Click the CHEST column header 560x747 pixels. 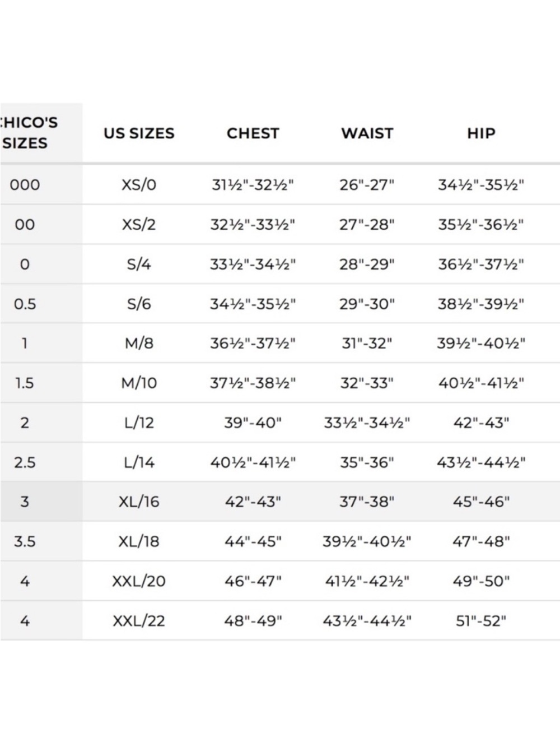(x=253, y=133)
